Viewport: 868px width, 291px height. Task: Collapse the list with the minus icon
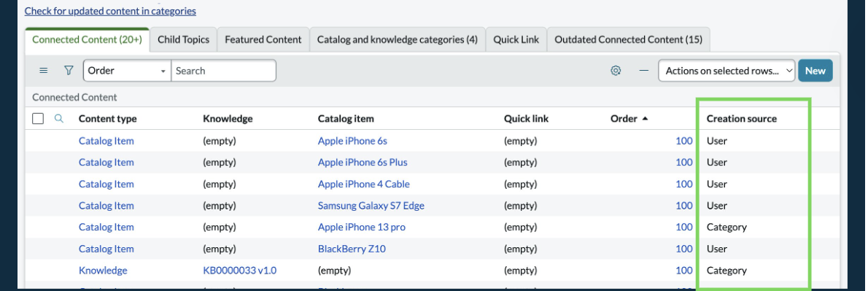pyautogui.click(x=644, y=71)
